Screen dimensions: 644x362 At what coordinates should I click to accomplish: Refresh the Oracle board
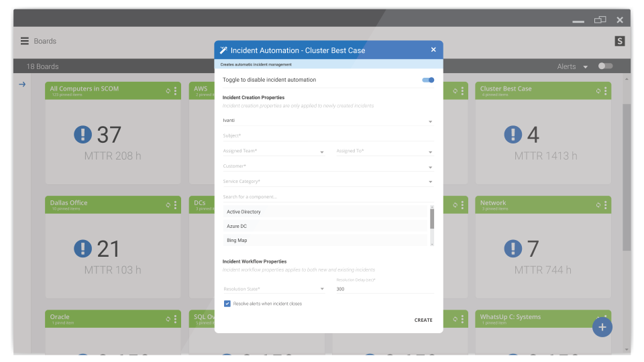click(168, 319)
